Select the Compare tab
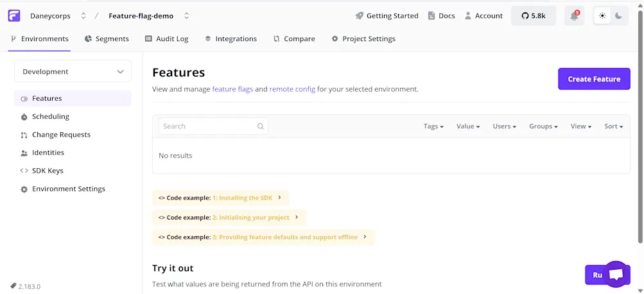Image resolution: width=644 pixels, height=294 pixels. 294,39
